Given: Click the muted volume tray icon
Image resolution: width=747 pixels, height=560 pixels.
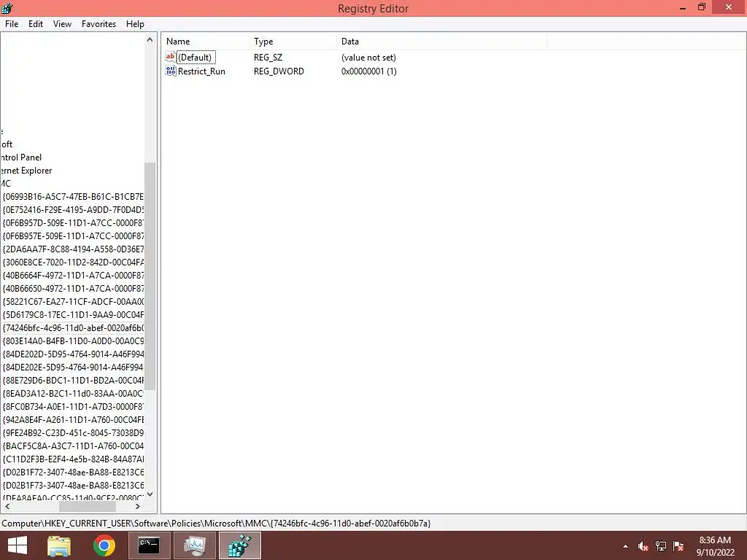Looking at the screenshot, I should (x=643, y=546).
